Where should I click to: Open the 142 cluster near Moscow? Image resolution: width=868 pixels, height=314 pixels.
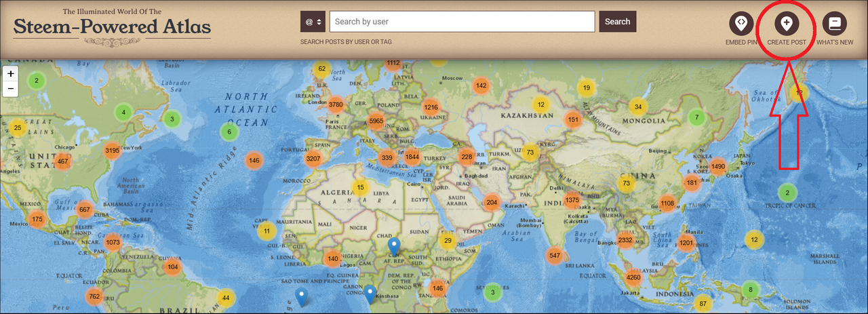click(481, 85)
